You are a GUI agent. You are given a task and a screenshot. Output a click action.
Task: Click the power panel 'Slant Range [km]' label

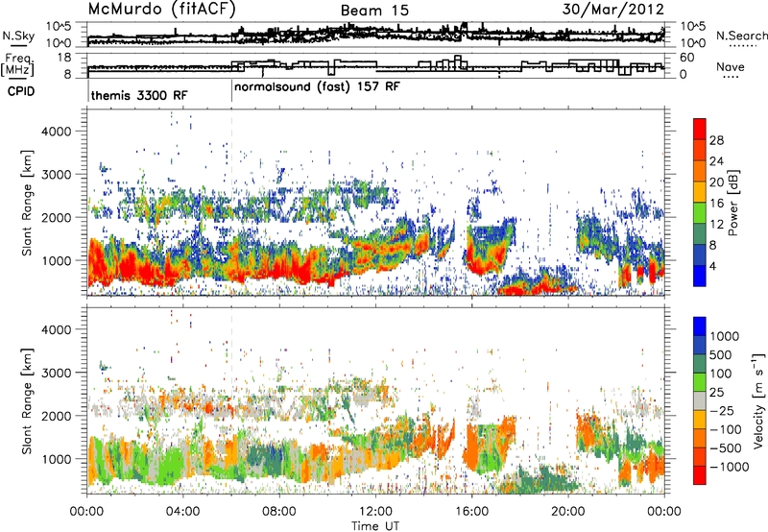27,203
